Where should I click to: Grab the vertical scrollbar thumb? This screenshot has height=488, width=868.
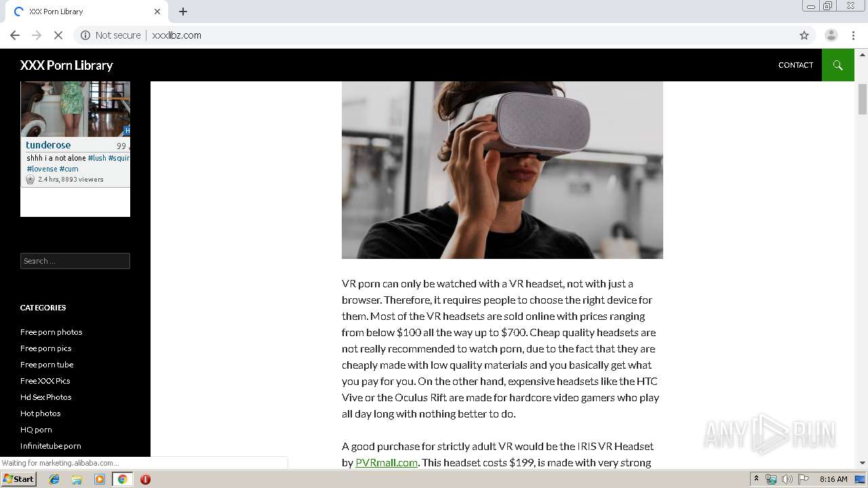(863, 100)
